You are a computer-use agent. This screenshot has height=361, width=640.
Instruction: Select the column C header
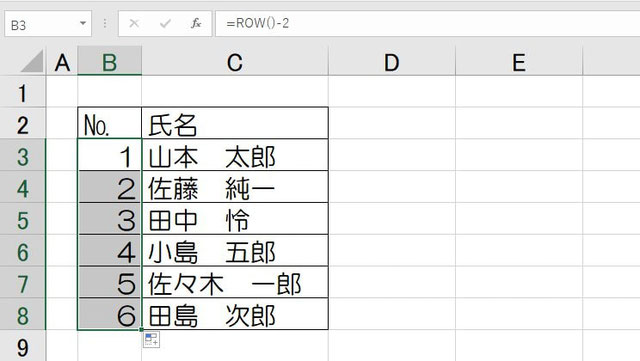point(235,62)
